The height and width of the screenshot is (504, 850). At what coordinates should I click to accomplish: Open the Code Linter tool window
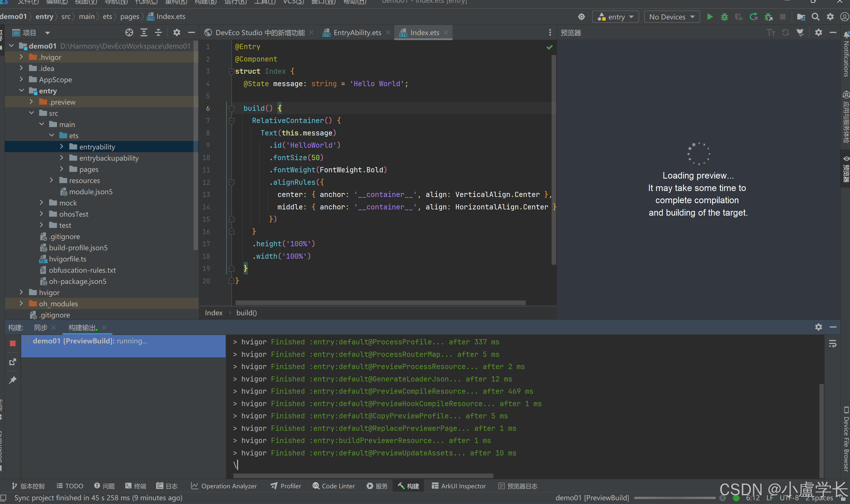pyautogui.click(x=333, y=486)
